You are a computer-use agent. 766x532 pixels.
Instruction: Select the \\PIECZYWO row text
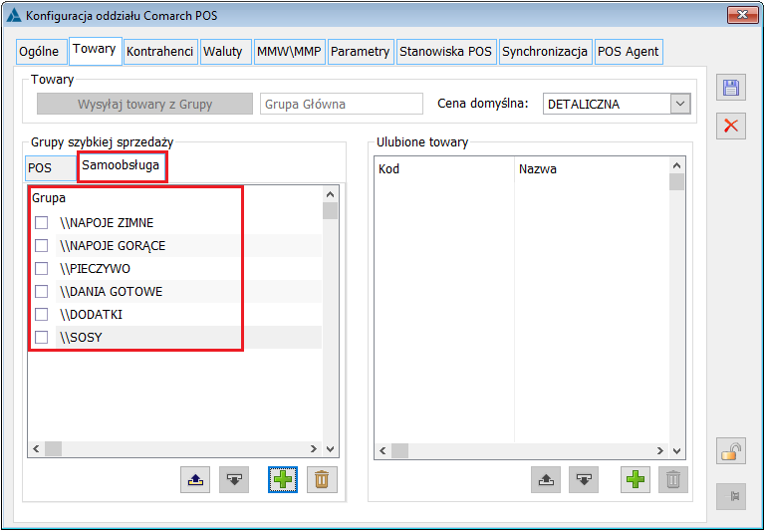[96, 269]
